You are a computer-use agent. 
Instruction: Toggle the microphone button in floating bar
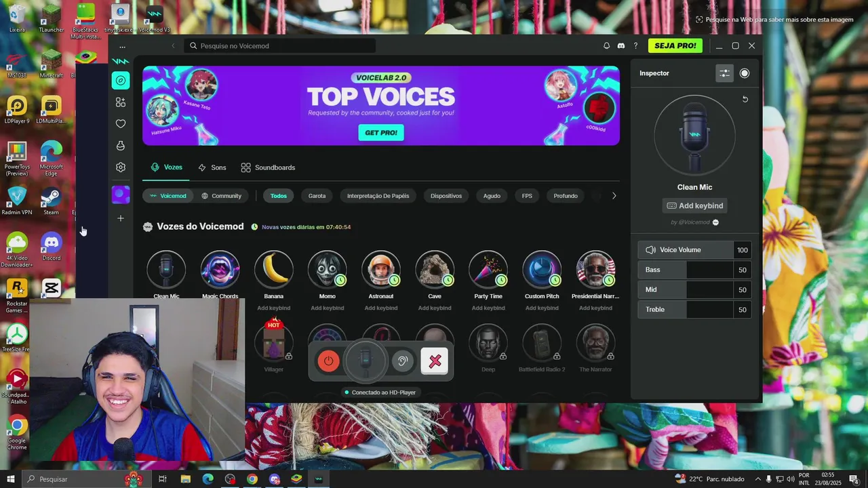(x=366, y=361)
